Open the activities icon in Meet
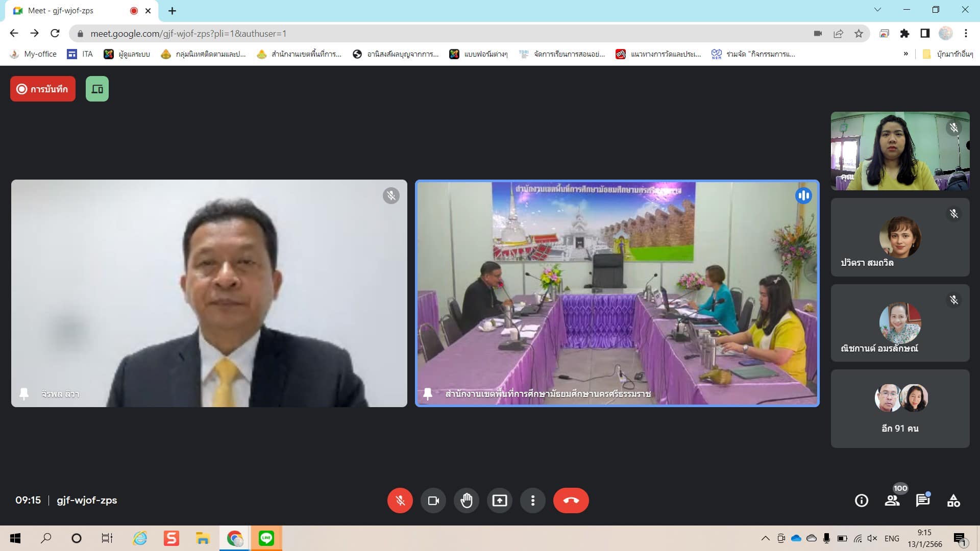The width and height of the screenshot is (980, 551). pyautogui.click(x=953, y=500)
